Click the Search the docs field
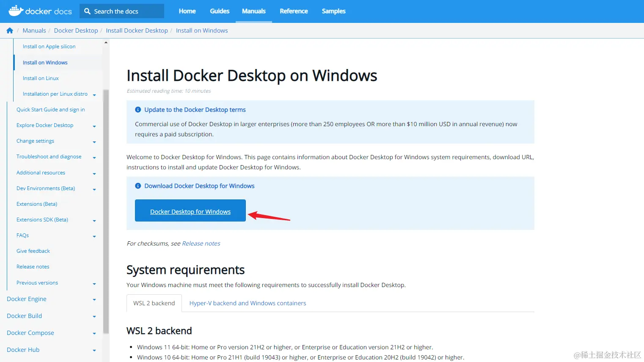This screenshot has width=644, height=362. tap(122, 11)
